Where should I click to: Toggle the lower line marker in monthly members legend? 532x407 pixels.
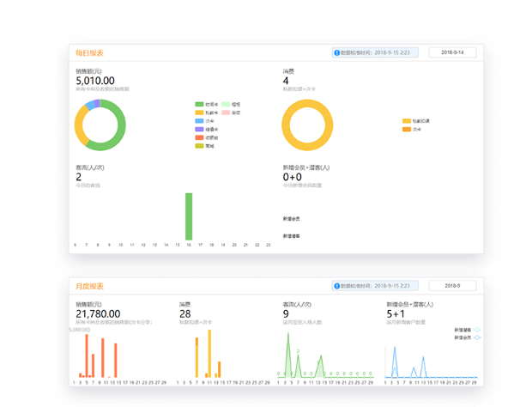(477, 337)
